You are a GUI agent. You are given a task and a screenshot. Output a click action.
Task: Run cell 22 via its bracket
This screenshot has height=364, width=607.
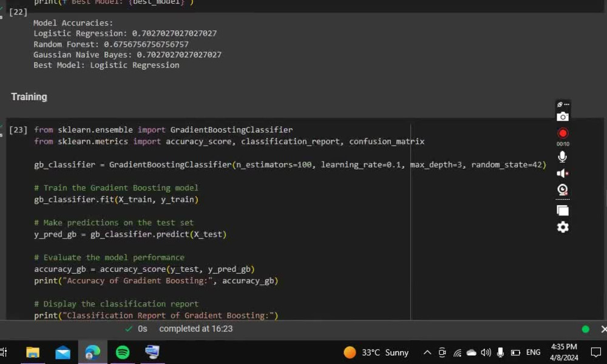18,12
